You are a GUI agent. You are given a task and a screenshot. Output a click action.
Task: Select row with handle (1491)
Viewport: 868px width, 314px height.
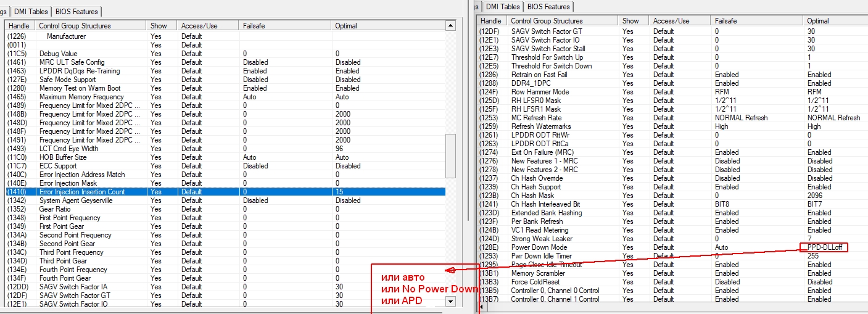225,140
